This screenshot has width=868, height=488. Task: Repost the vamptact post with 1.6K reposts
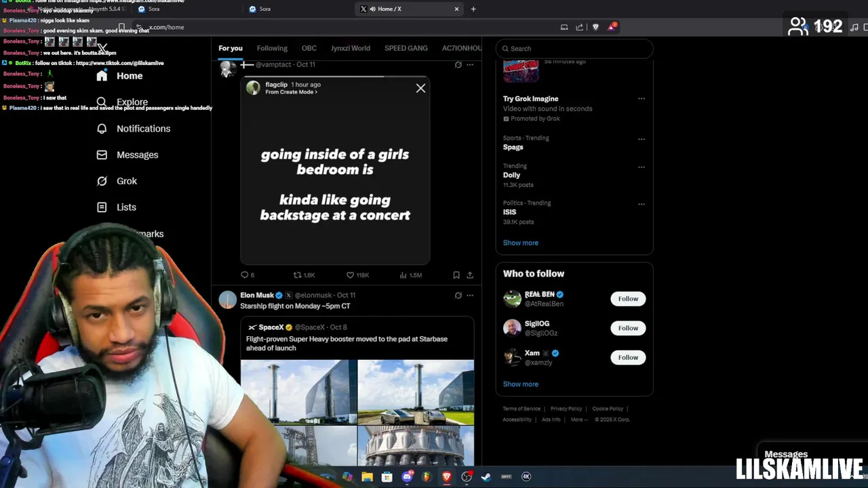pos(303,275)
